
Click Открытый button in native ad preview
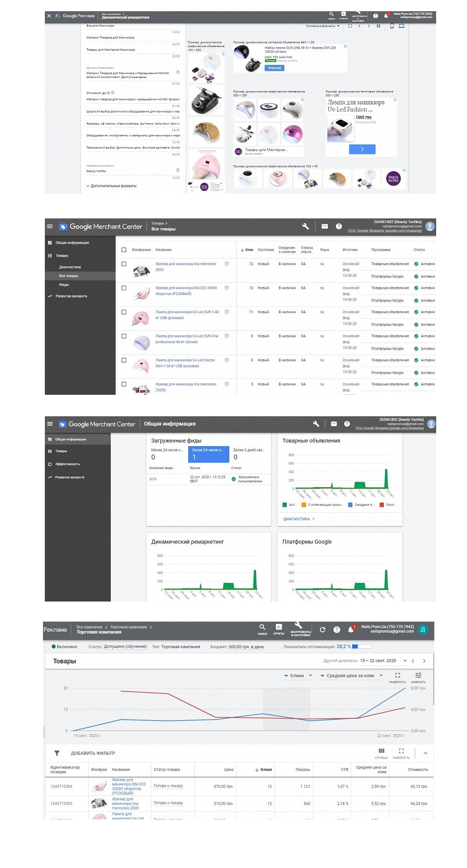[275, 68]
